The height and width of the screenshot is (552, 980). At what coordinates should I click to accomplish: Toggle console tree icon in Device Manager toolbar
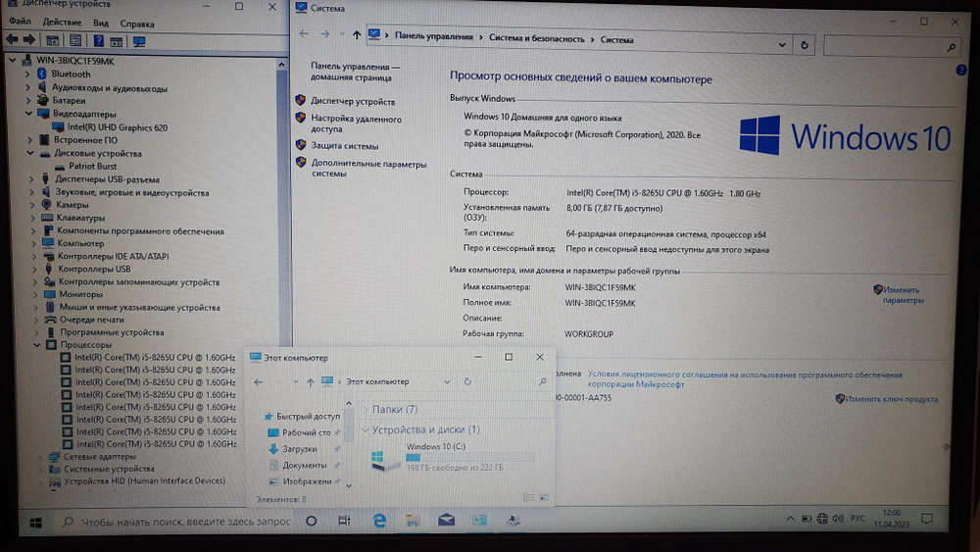[53, 40]
